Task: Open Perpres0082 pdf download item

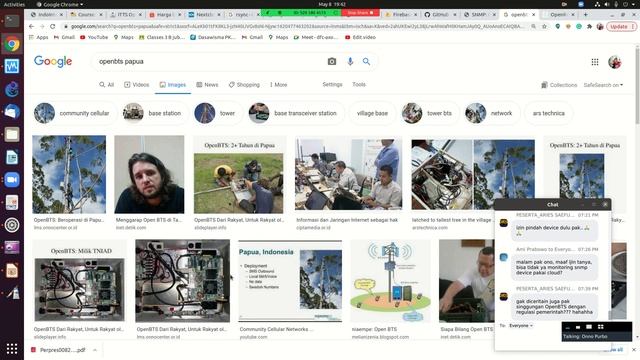Action: tap(62, 350)
